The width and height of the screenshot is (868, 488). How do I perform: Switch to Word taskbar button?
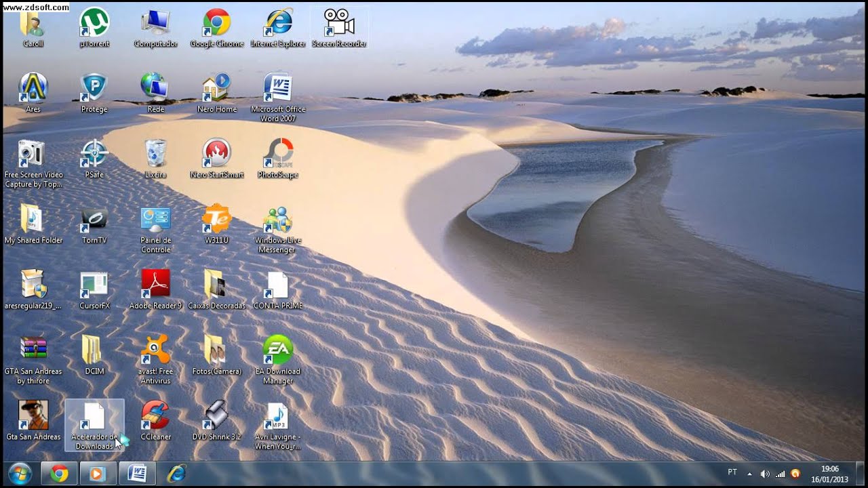(x=138, y=474)
